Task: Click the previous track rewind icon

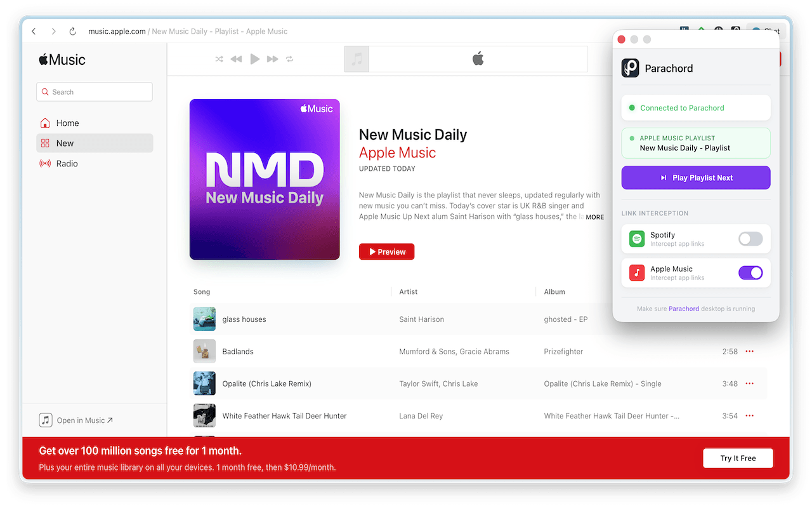Action: [236, 59]
